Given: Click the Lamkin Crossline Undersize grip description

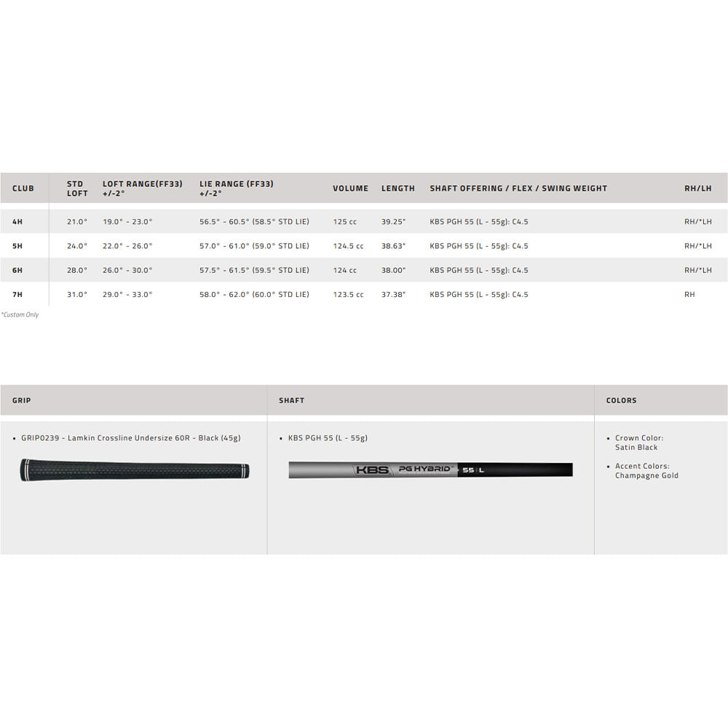Looking at the screenshot, I should [131, 438].
